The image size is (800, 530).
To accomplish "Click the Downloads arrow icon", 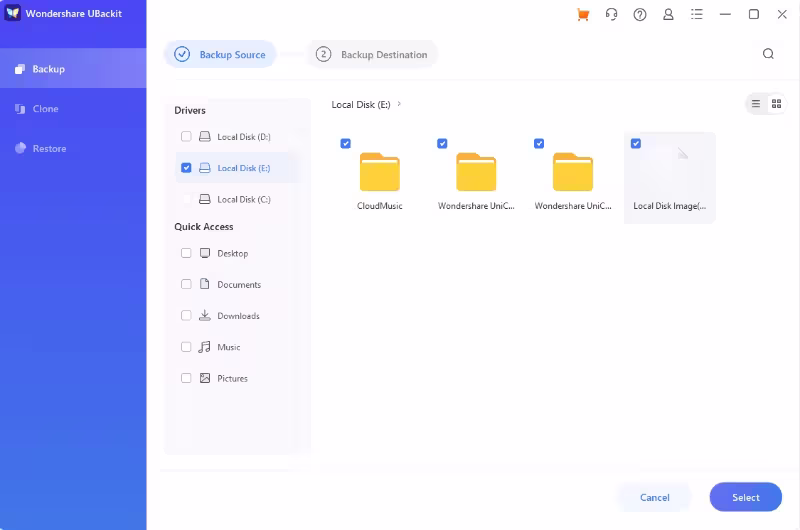I will [205, 315].
